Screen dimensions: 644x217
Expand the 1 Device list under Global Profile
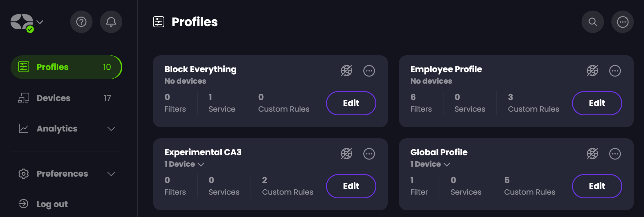pos(430,164)
